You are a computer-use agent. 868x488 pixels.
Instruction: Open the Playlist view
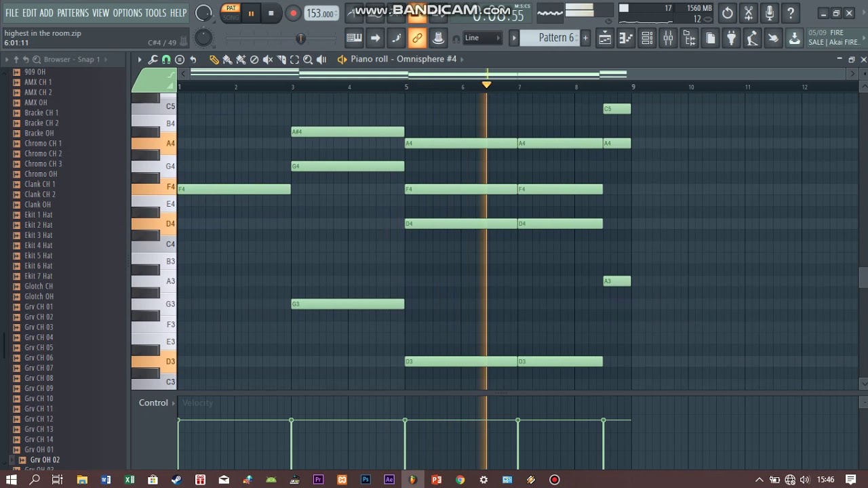coord(605,39)
